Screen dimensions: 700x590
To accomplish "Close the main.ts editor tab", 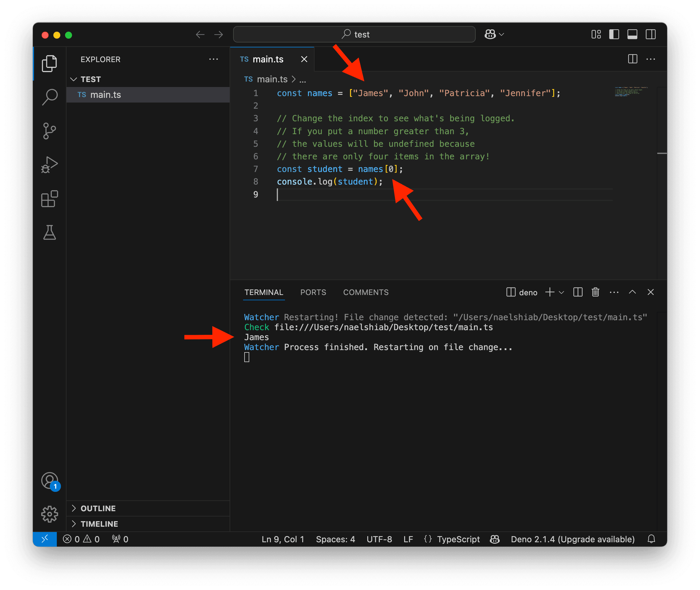I will [304, 59].
